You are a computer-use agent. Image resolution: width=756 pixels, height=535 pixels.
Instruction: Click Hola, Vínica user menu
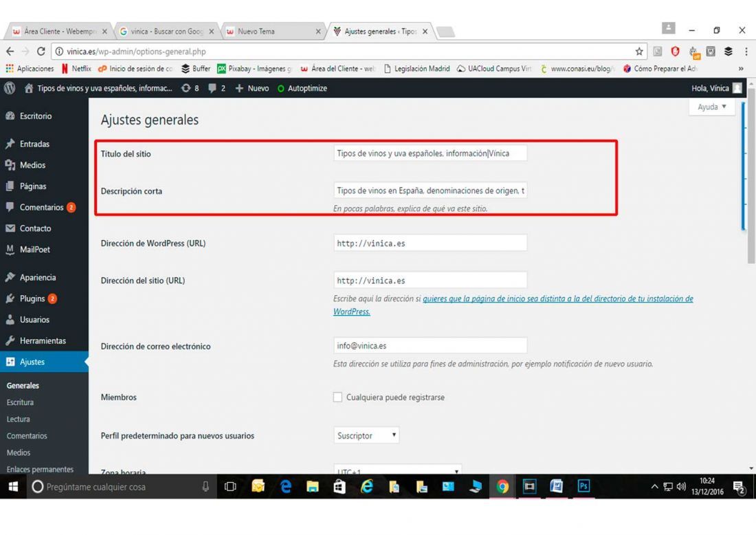716,88
